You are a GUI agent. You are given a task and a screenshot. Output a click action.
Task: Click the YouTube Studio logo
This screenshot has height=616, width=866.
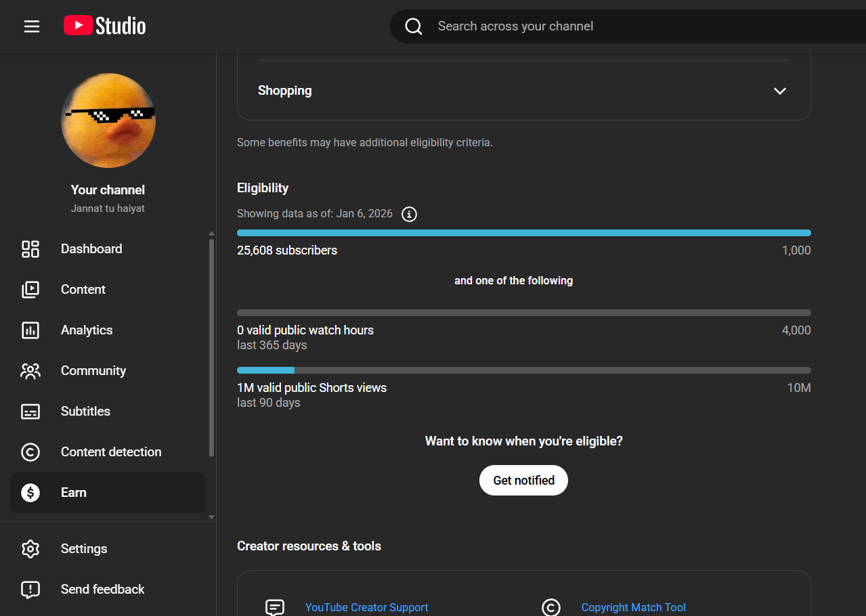tap(105, 26)
